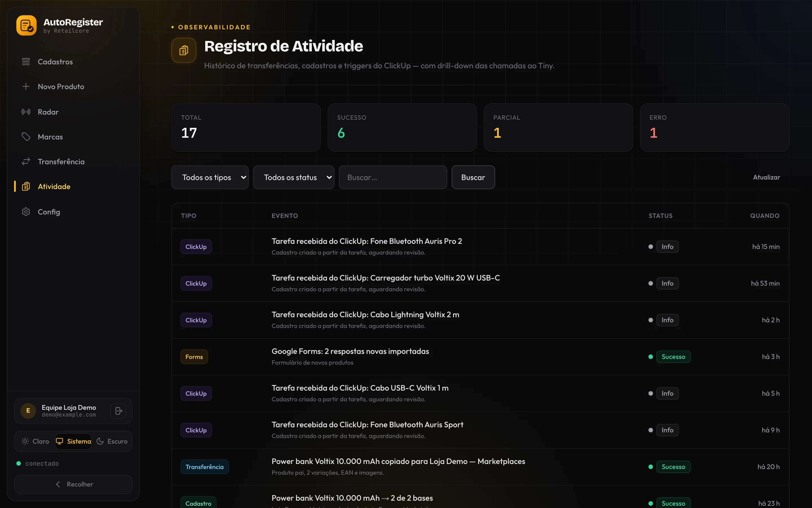This screenshot has width=812, height=508.
Task: Click the Registro de Atividade header clipboard icon
Action: 184,51
